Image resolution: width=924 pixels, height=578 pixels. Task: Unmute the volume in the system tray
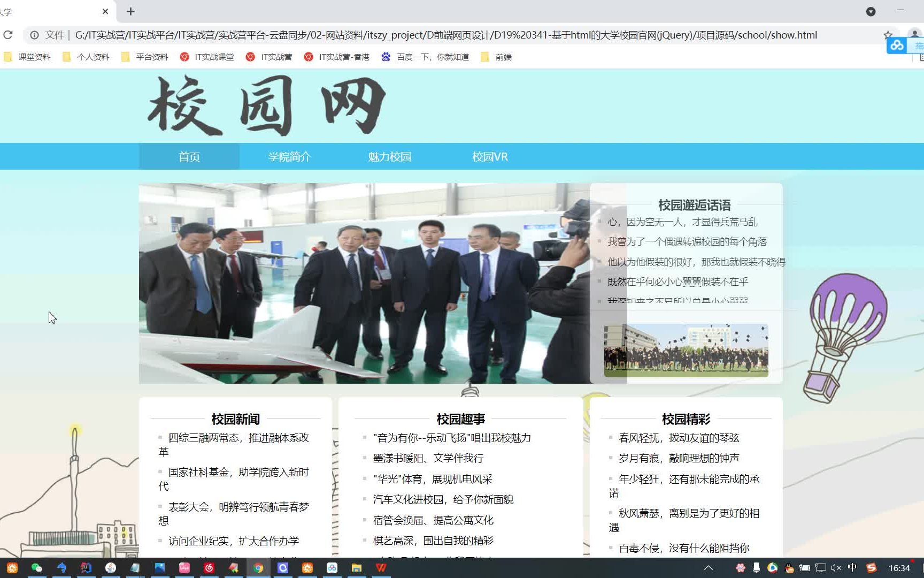(836, 568)
